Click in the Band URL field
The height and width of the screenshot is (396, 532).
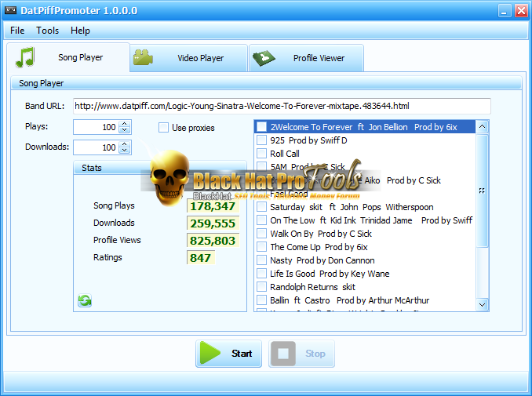click(282, 106)
